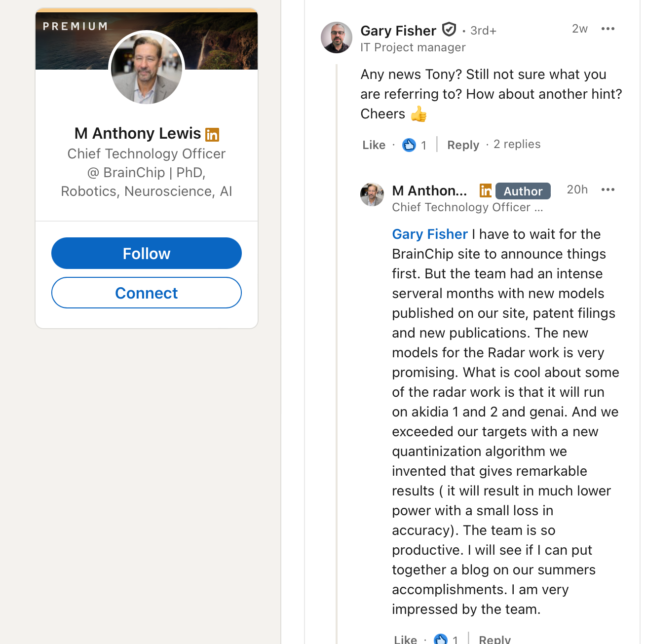Click Gary Fisher's verification shield badge

449,30
